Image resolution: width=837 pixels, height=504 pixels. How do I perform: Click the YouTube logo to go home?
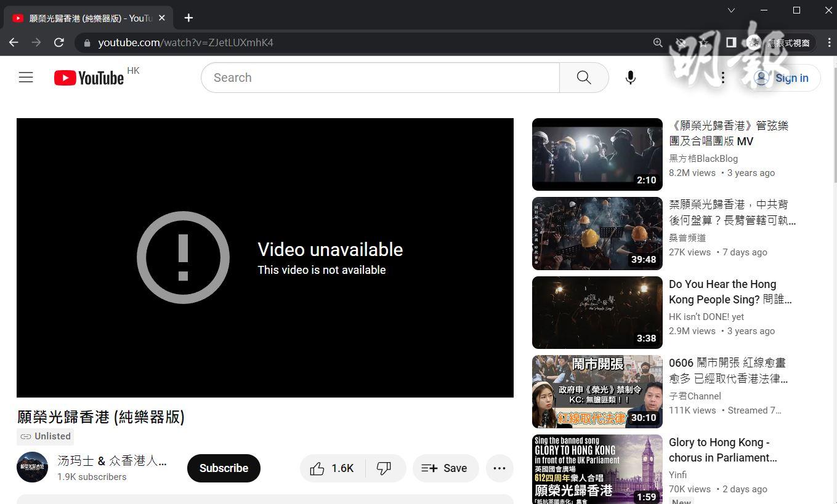[89, 78]
